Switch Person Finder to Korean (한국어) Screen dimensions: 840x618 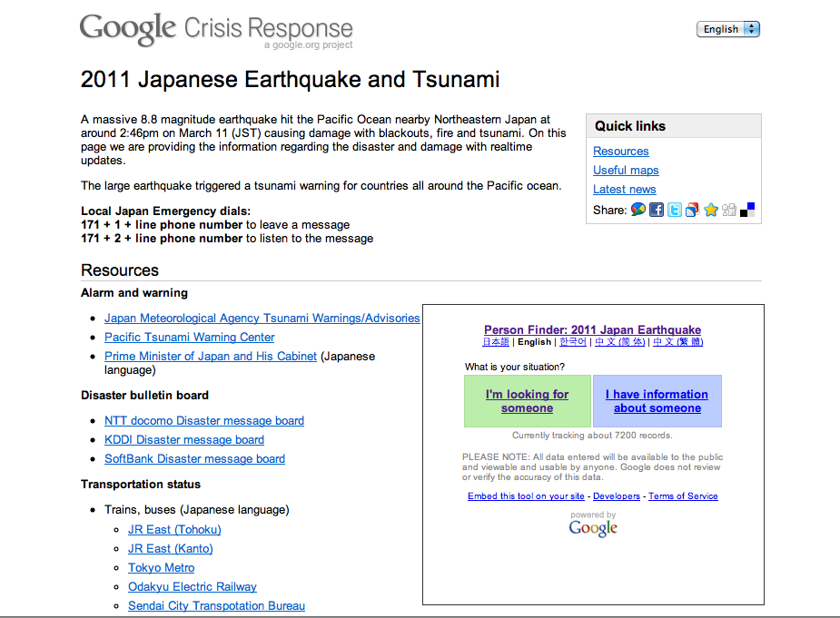573,341
